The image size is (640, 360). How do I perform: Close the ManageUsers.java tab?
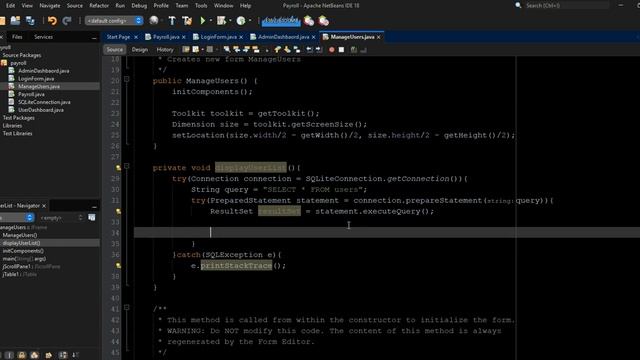click(379, 37)
